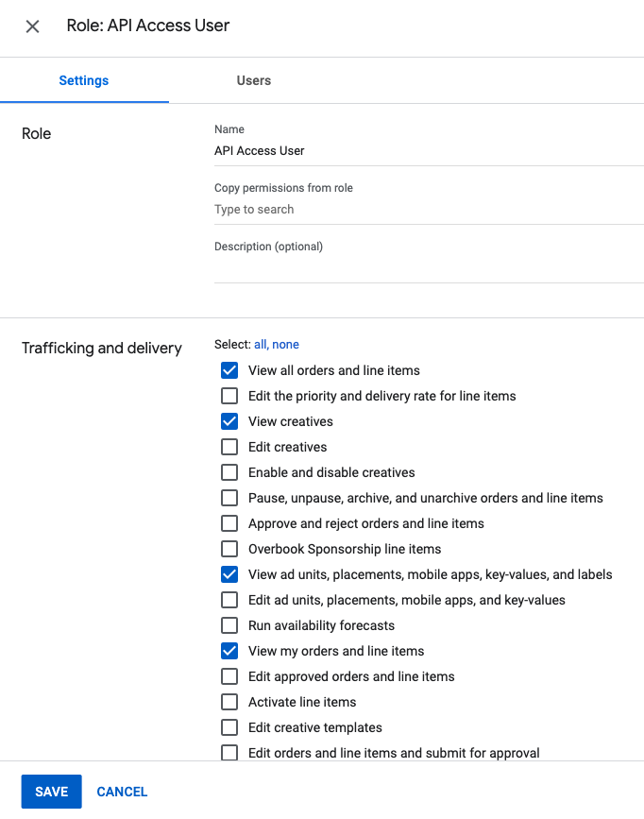Open the Copy permissions from role search

(428, 210)
